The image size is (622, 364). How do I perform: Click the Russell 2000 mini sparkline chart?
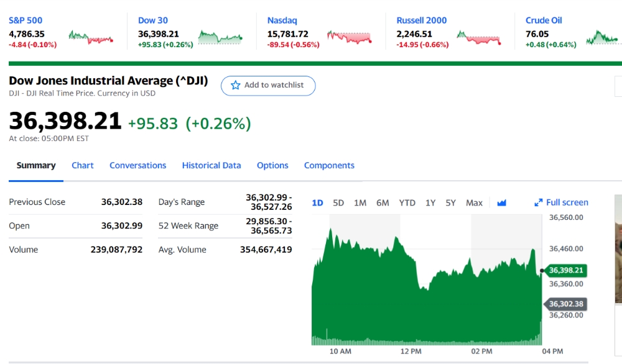pyautogui.click(x=479, y=37)
